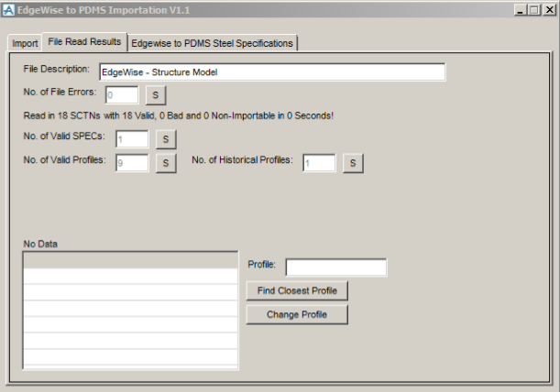
Task: Click the File Description text field
Action: 272,72
